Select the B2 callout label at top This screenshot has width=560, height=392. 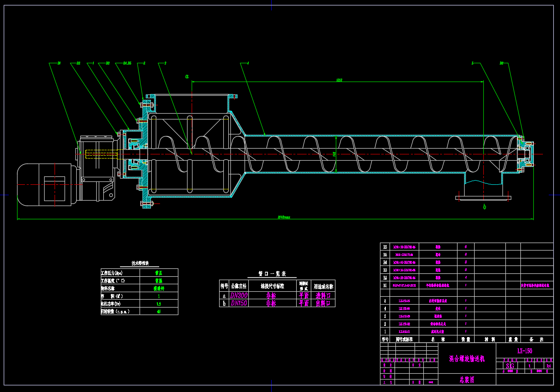78,63
